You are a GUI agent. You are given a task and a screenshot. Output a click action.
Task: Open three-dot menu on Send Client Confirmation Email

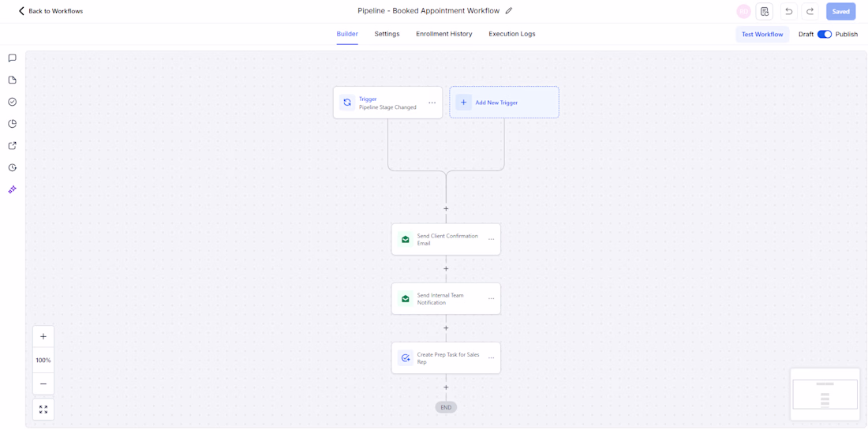(491, 240)
